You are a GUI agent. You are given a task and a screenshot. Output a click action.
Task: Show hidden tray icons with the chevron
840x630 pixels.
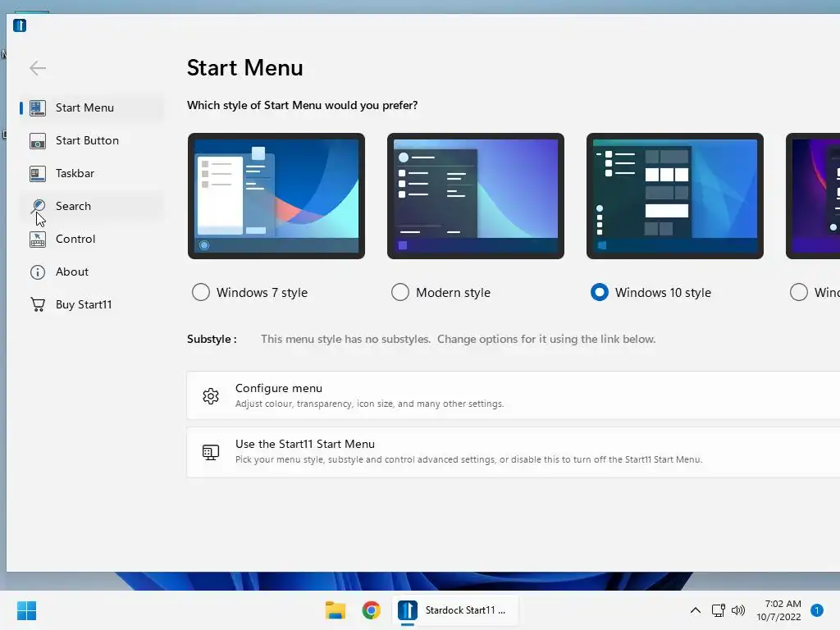tap(696, 610)
